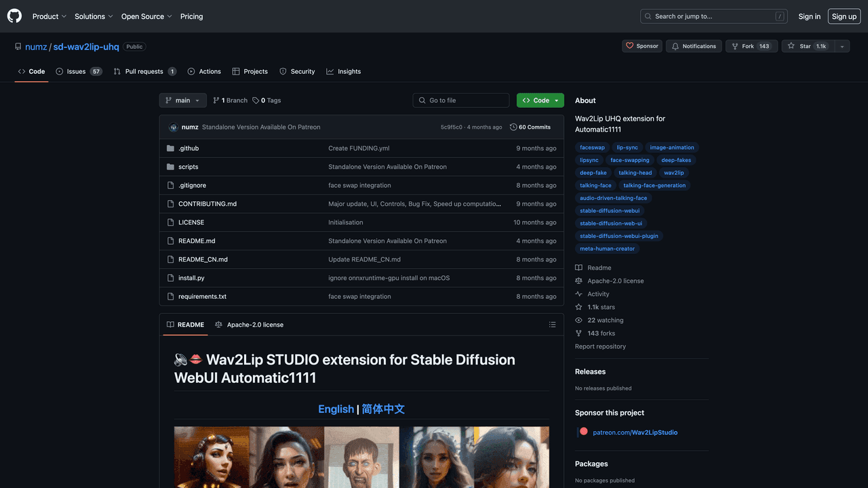
Task: Open the Actions tab
Action: click(x=204, y=71)
